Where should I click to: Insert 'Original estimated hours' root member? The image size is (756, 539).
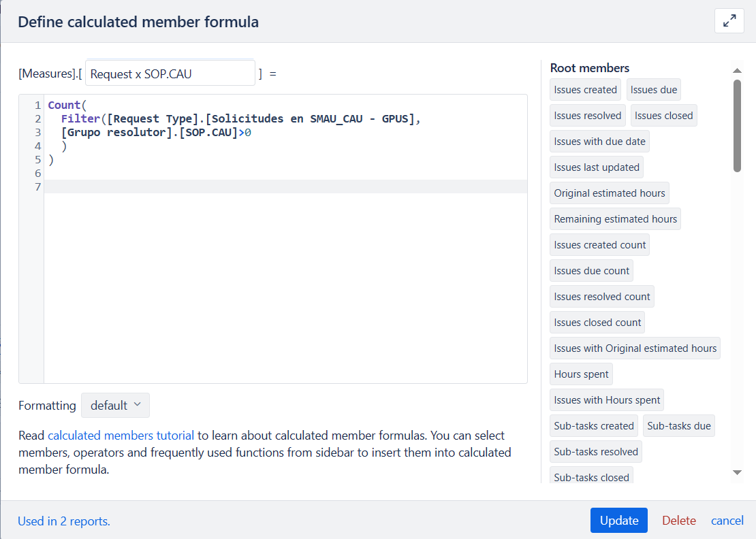click(x=609, y=193)
